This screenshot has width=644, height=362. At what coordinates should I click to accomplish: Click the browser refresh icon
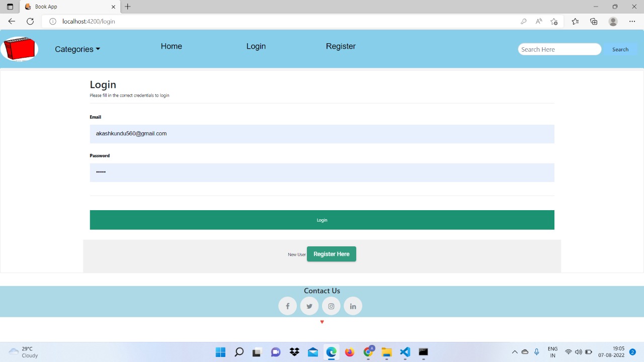click(x=30, y=21)
